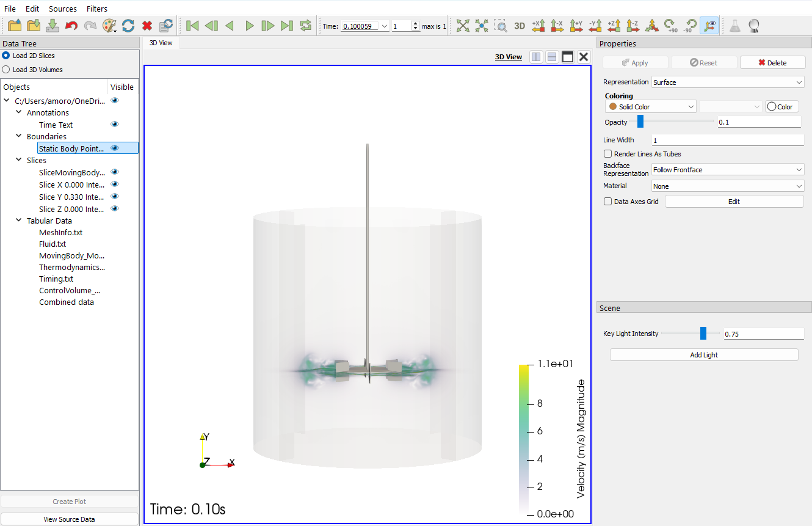
Task: Jump to the first frame
Action: point(192,26)
